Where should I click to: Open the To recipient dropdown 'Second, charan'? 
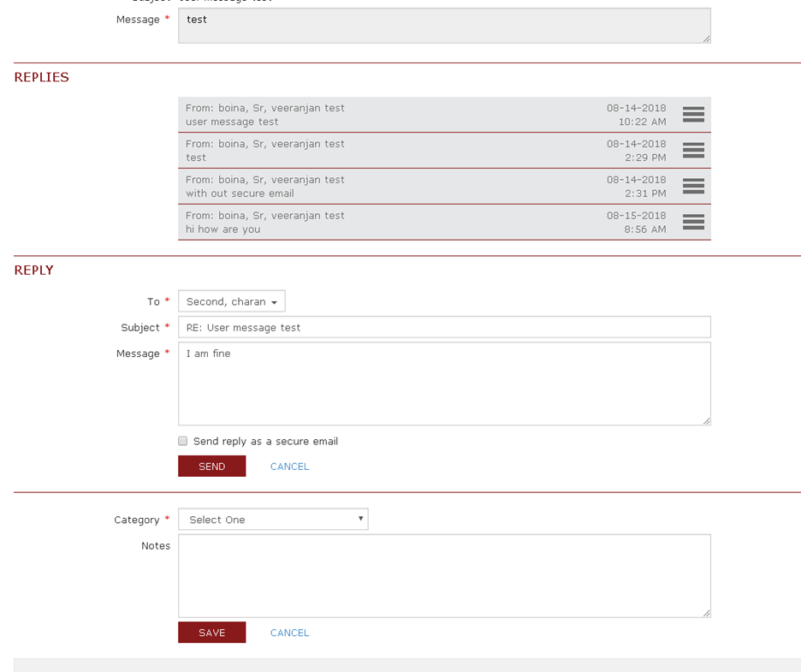point(231,301)
